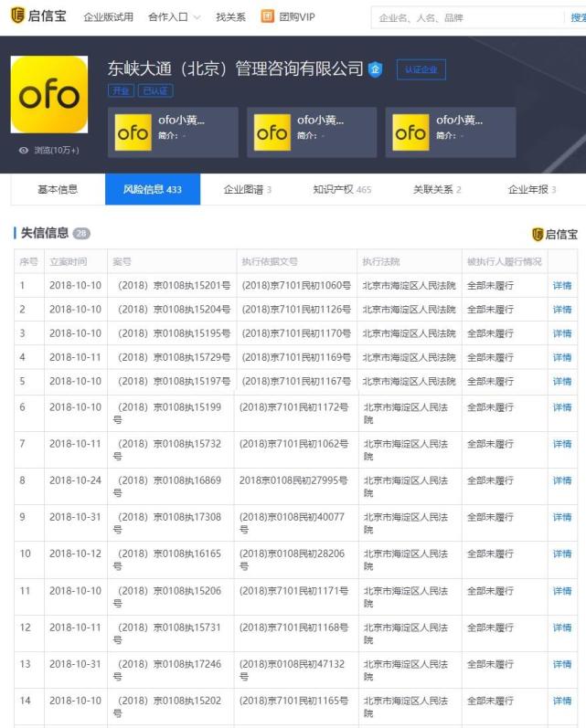Select the 风险信息 433 tab
Viewport: 586px width, 728px height.
click(153, 189)
